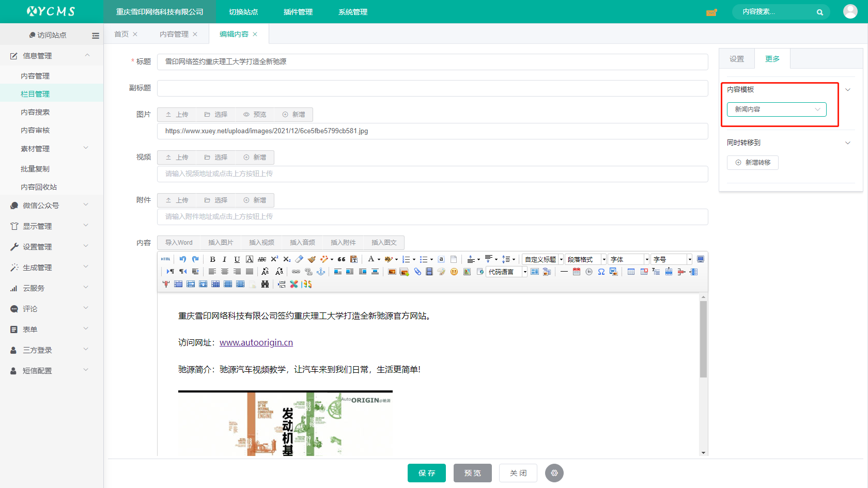Click the eraser clear-format icon
The width and height of the screenshot is (868, 488).
[x=299, y=259]
